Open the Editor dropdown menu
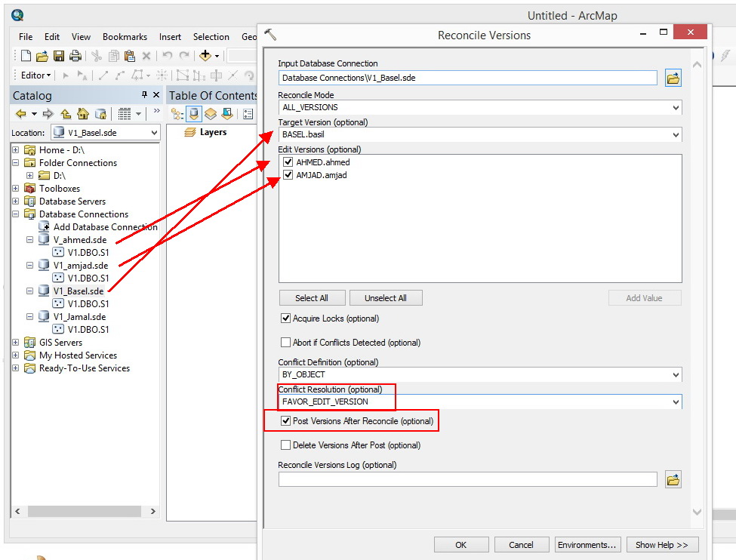Screen dimensions: 736x560 [35, 75]
